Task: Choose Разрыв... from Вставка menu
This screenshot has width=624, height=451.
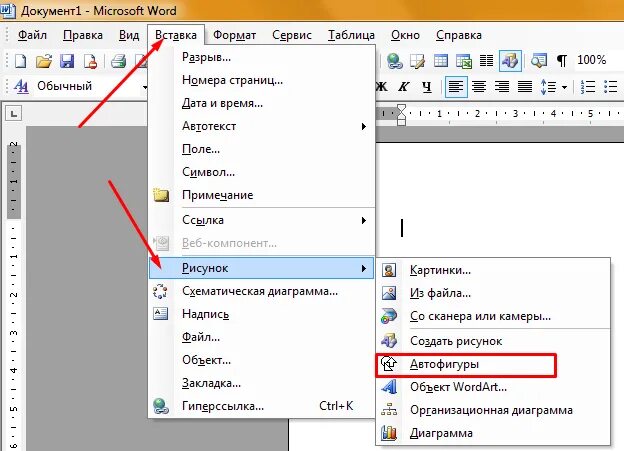Action: [261, 57]
